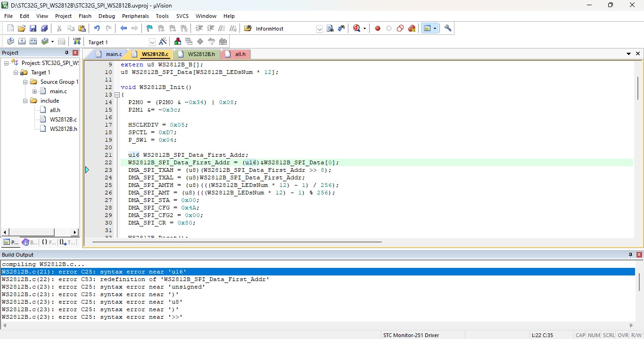This screenshot has width=644, height=339.
Task: Insert a breakpoint with the red dot
Action: click(378, 28)
